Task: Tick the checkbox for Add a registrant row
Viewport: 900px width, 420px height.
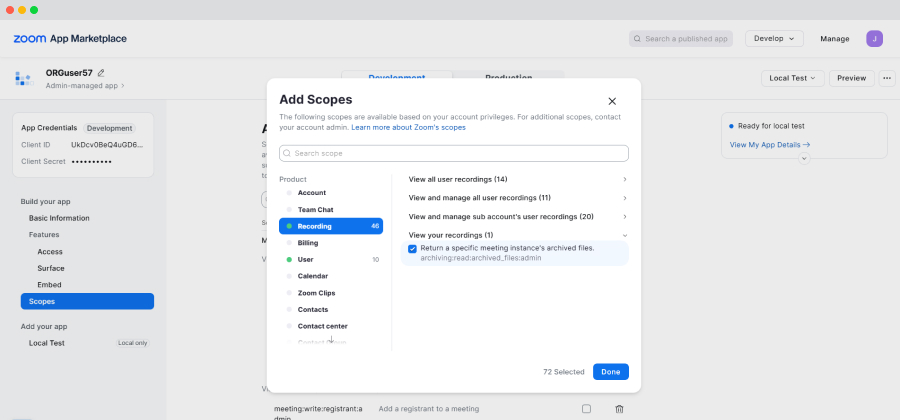Action: [586, 409]
